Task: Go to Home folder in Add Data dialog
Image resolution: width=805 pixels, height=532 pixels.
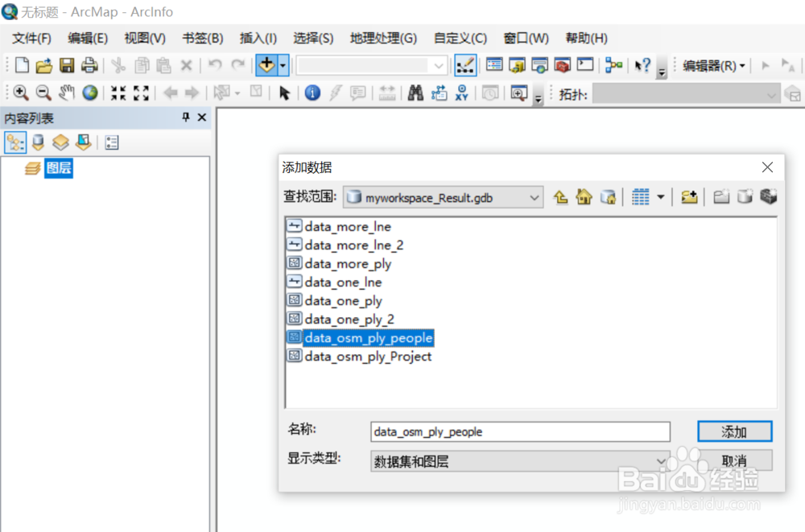Action: click(584, 197)
